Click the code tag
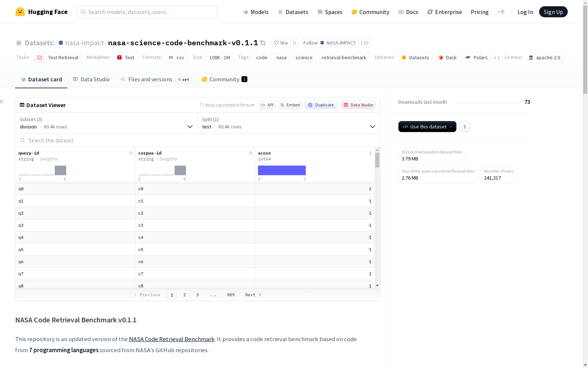Image resolution: width=588 pixels, height=368 pixels. point(262,57)
